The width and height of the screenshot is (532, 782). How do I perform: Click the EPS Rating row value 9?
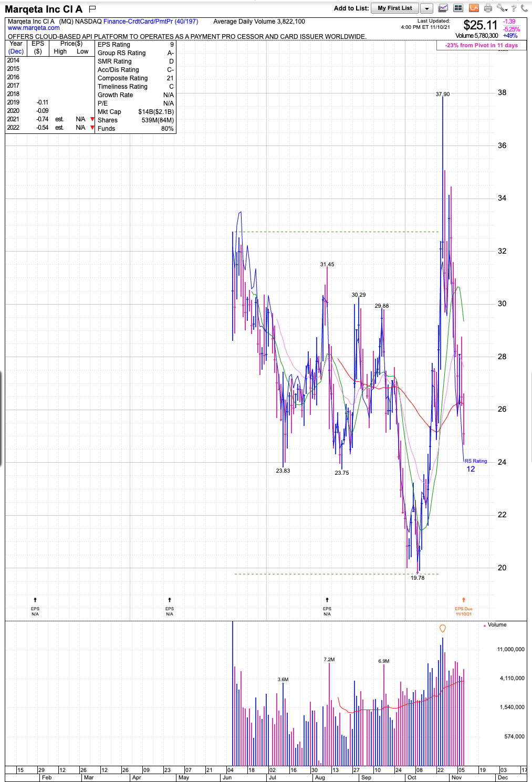click(172, 45)
